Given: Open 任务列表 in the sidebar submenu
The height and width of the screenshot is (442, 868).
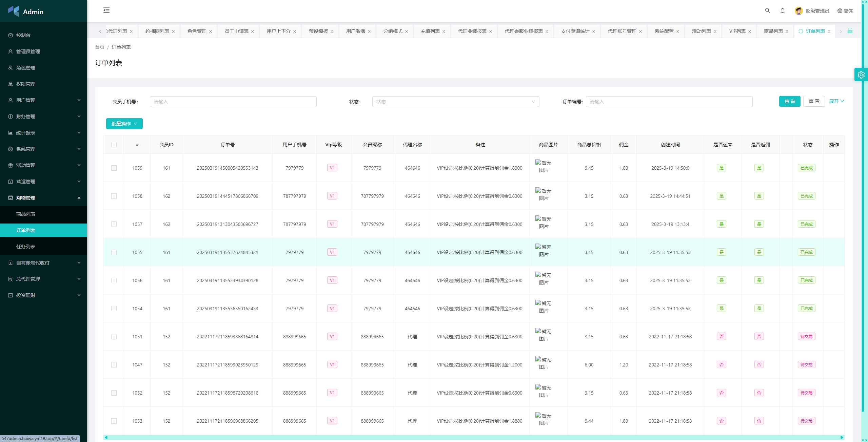Looking at the screenshot, I should pos(26,247).
